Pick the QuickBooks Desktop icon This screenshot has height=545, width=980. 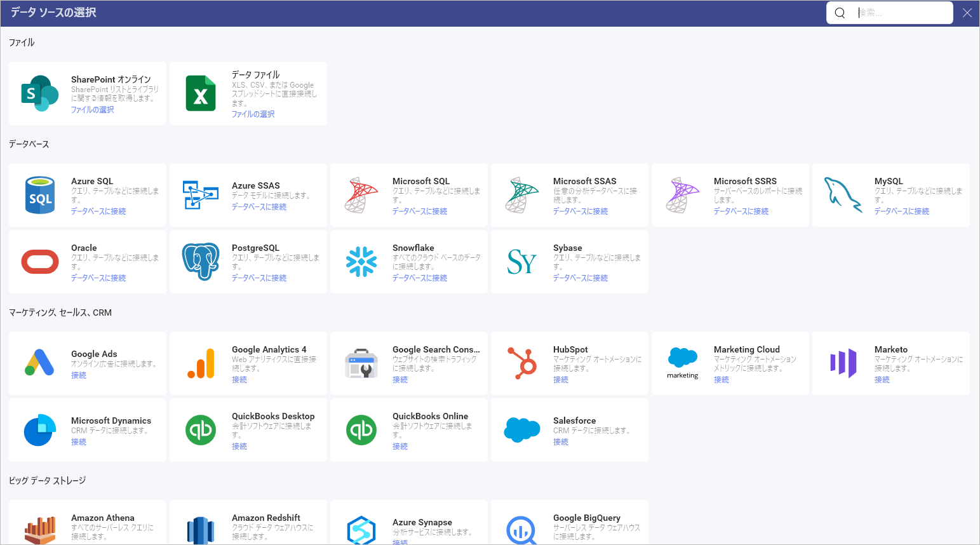pos(201,430)
